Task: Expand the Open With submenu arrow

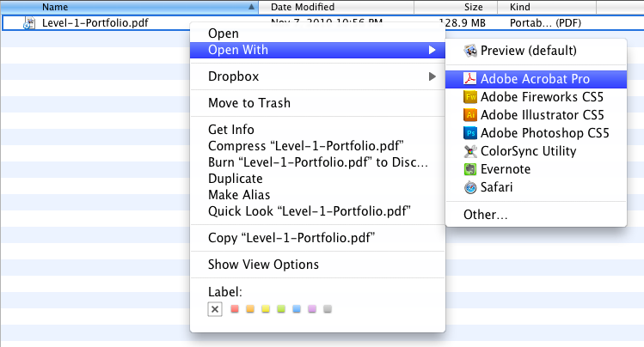Action: click(432, 51)
